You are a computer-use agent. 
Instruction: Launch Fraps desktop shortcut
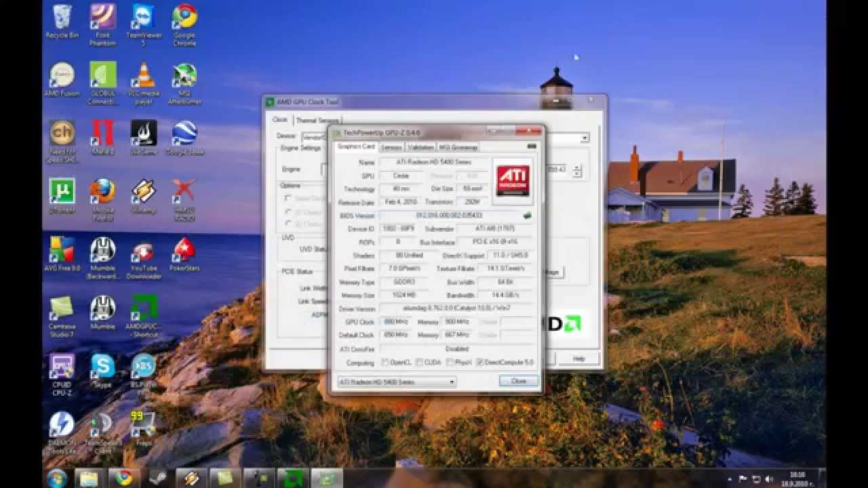point(143,429)
